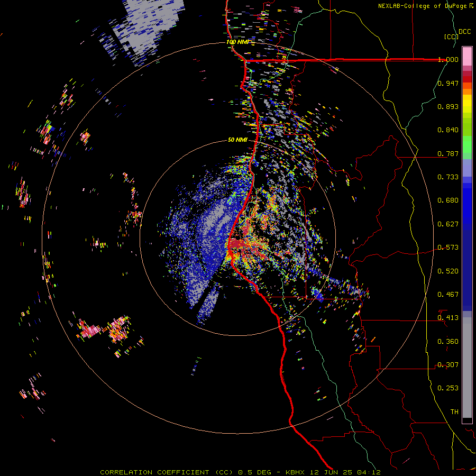
Task: Click the DCC label above the scale
Action: (464, 32)
